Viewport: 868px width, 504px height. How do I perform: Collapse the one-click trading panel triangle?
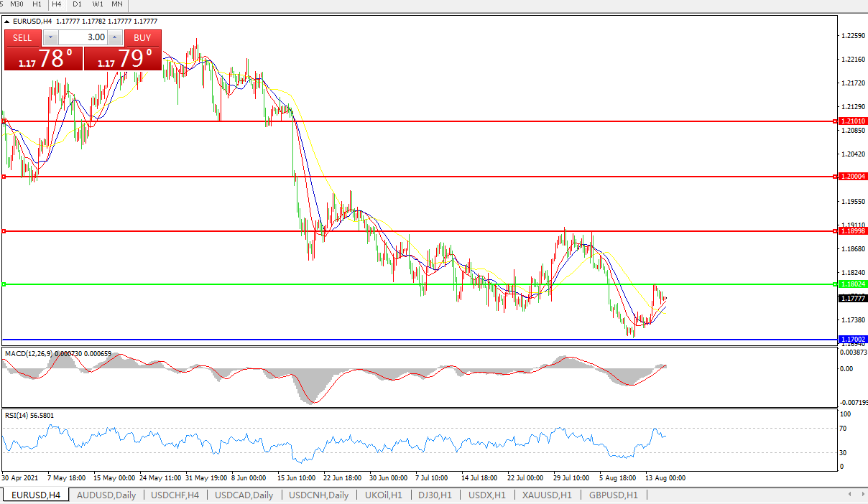[x=7, y=22]
